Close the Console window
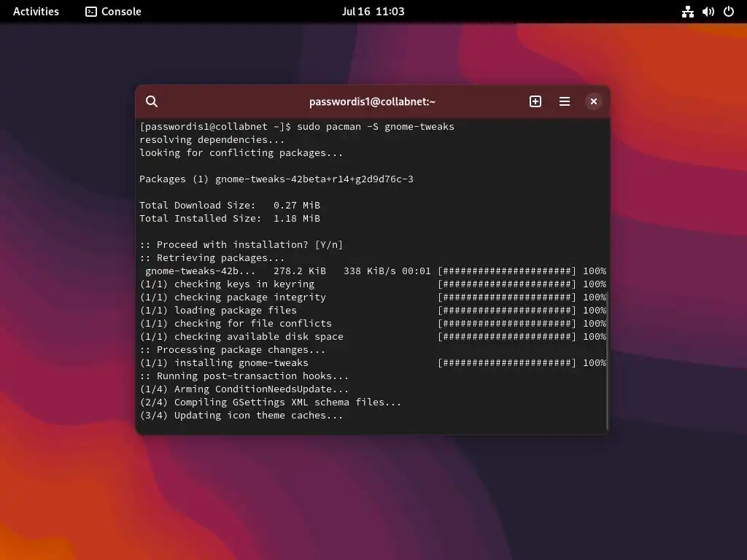 [x=594, y=101]
